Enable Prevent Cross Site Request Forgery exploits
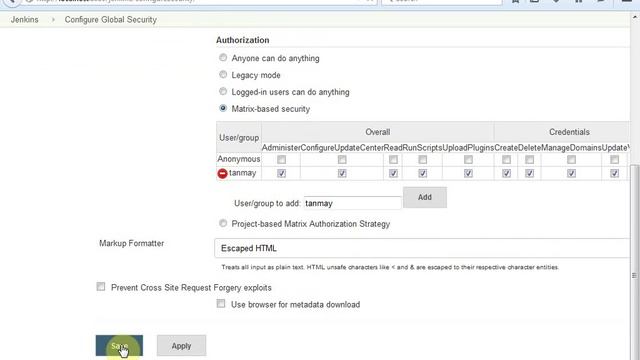640x360 pixels. tap(101, 287)
